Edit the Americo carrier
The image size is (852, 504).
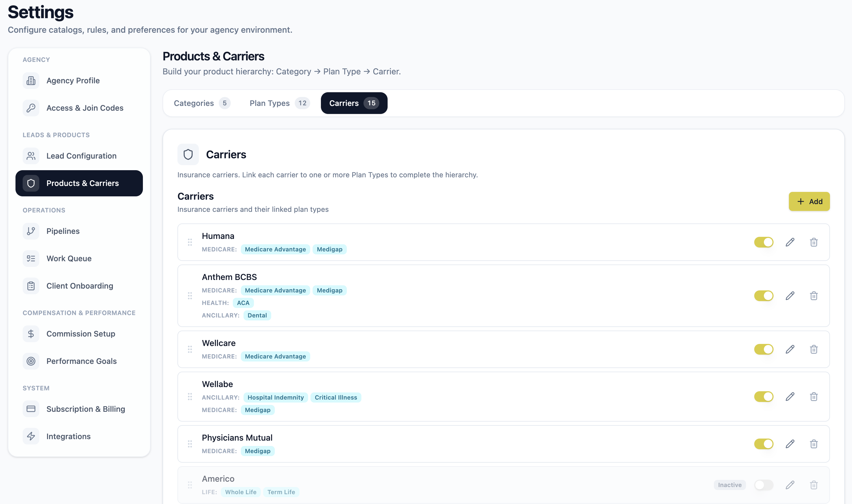pos(790,485)
